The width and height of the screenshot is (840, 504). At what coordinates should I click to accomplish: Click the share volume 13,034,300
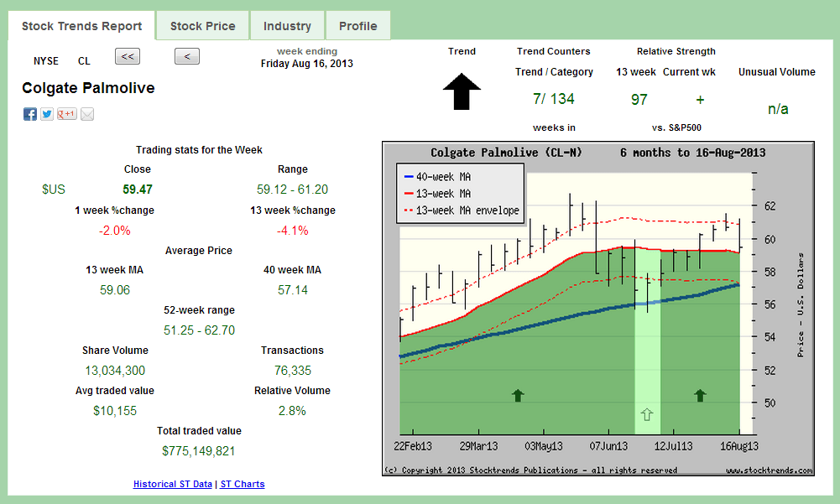point(115,370)
